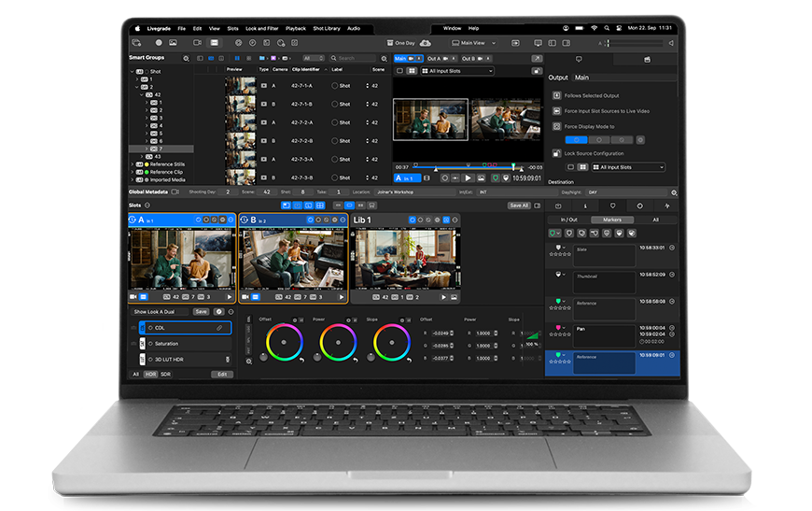This screenshot has width=812, height=511.
Task: Click the Location field Joiner's Workshop
Action: [x=414, y=192]
